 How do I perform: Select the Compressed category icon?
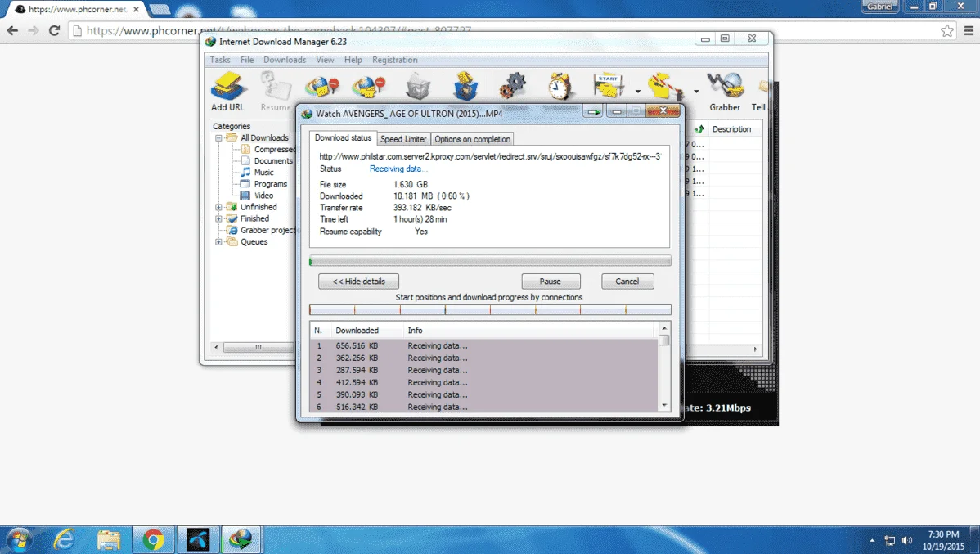tap(245, 150)
